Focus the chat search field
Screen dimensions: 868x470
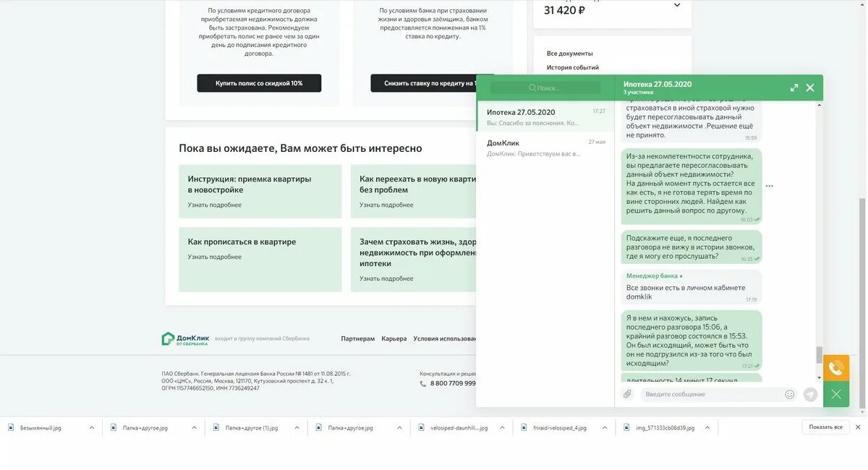tap(545, 87)
